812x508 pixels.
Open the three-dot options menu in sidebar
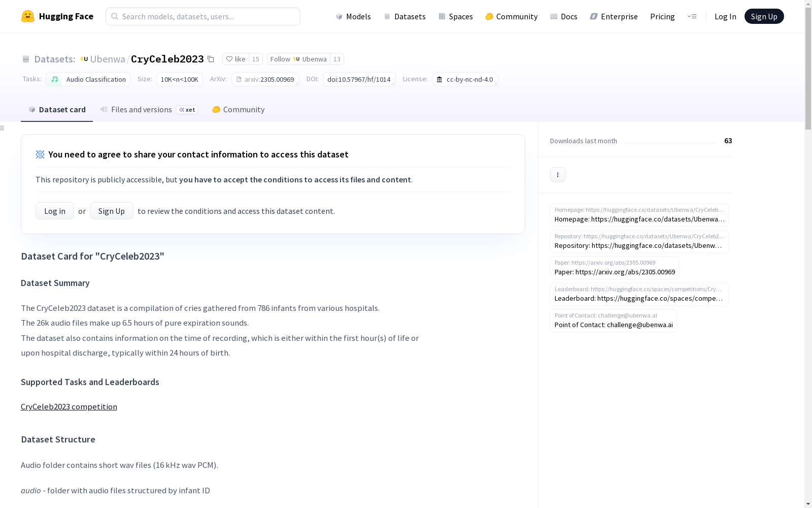pyautogui.click(x=558, y=175)
